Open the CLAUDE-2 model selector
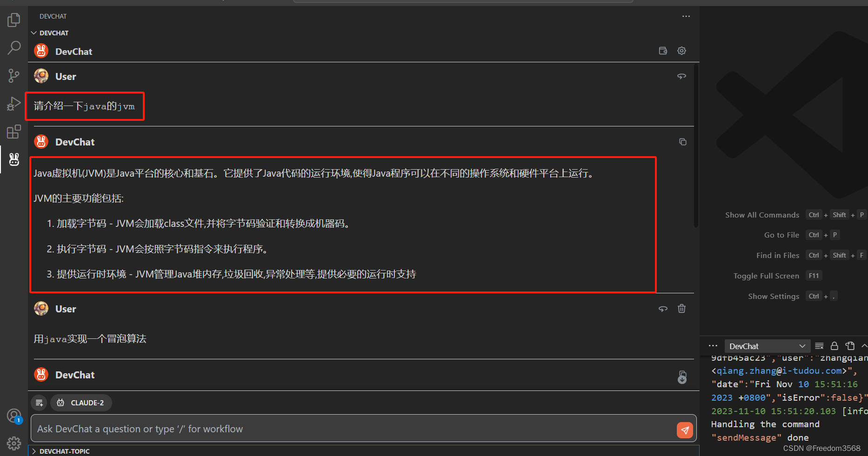 (81, 403)
